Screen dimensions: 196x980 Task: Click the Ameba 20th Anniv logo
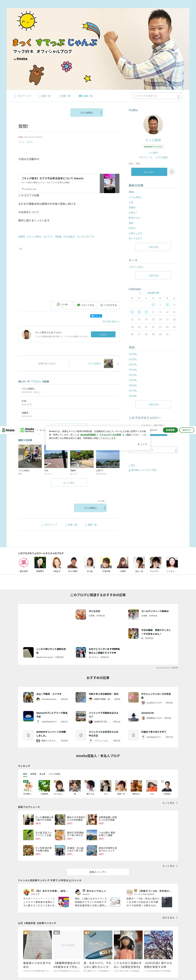(27, 430)
